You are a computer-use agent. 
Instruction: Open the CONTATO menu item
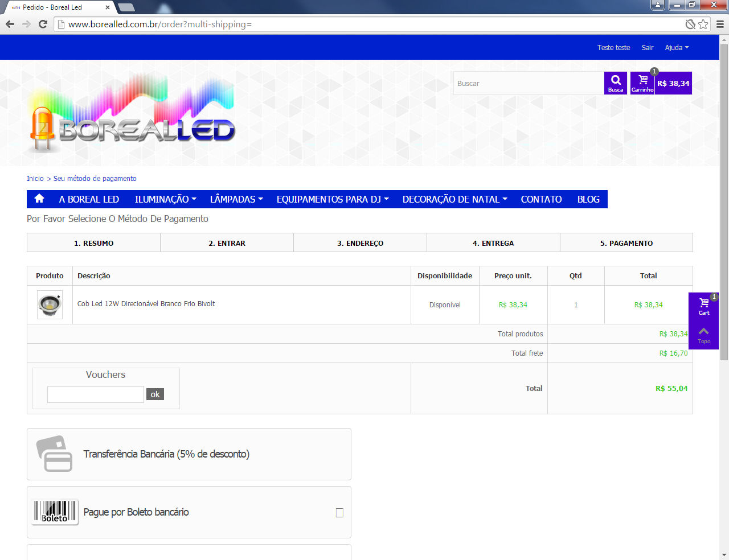541,199
